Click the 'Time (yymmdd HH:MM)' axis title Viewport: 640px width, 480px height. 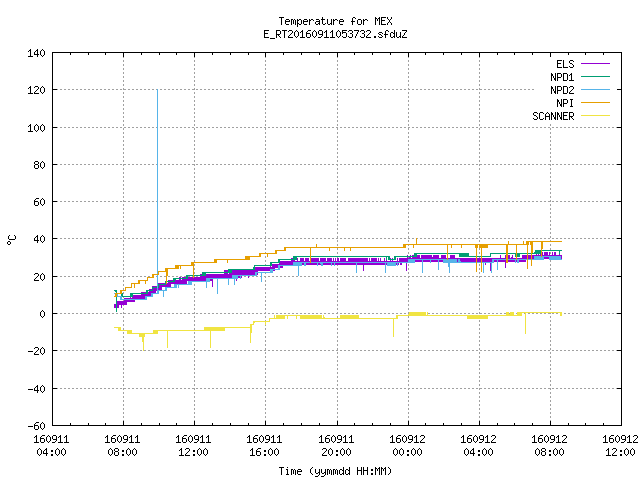coord(335,471)
